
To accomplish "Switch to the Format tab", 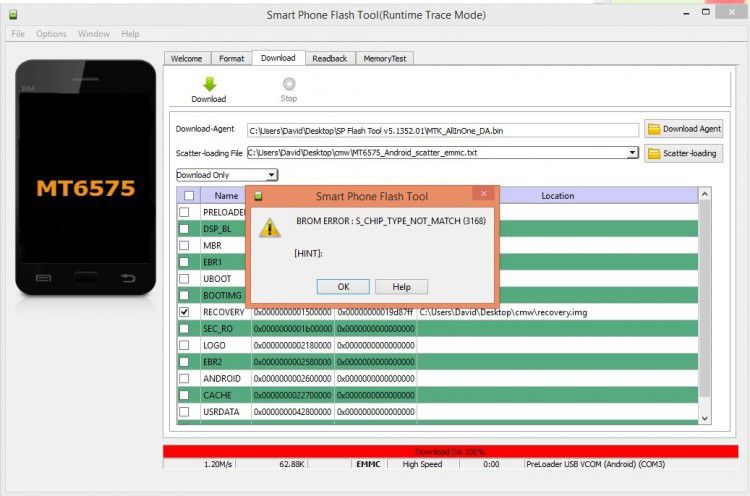I will pyautogui.click(x=232, y=58).
